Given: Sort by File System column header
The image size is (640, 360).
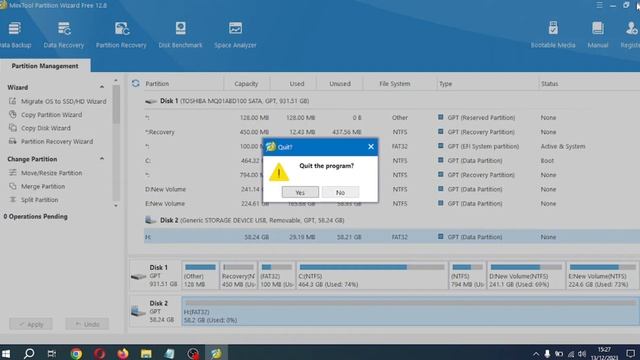Looking at the screenshot, I should [394, 84].
